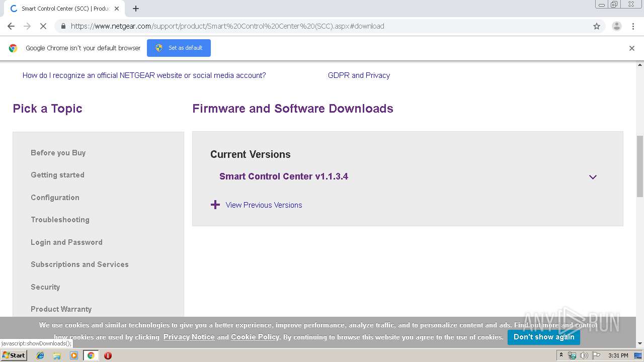
Task: Click the Chrome taskbar icon
Action: (x=91, y=355)
